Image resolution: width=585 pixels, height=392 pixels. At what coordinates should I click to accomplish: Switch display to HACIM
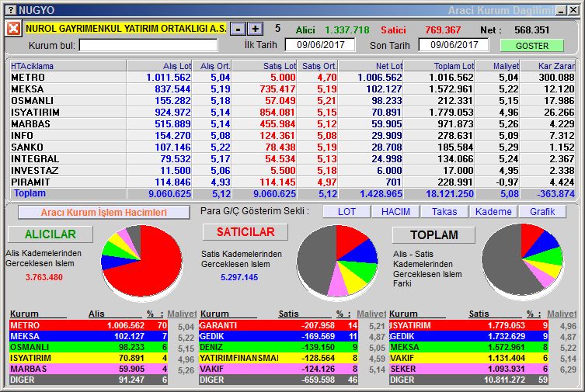coord(395,212)
